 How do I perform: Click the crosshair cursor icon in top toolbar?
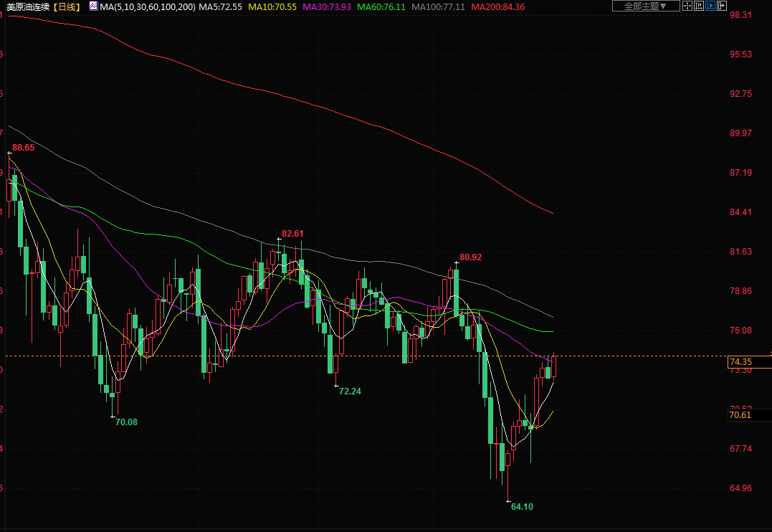tap(687, 6)
